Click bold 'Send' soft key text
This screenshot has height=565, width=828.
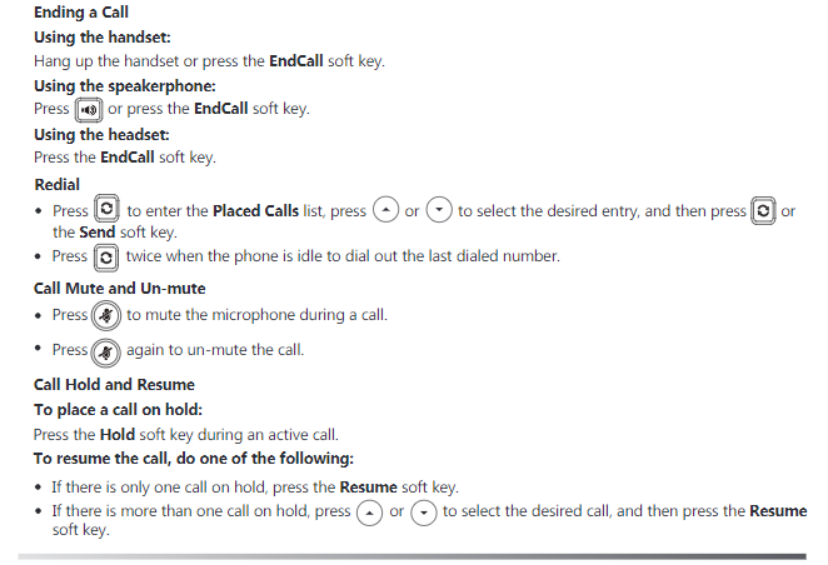tap(97, 232)
